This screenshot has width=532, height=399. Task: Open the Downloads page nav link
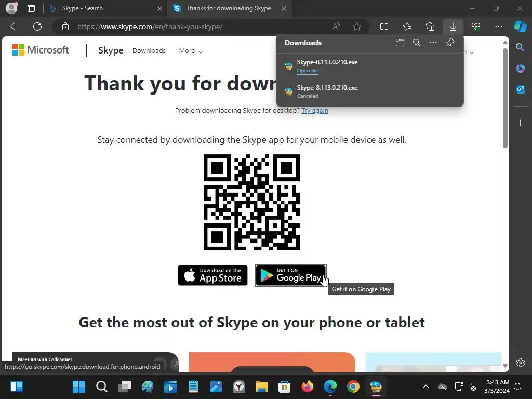pyautogui.click(x=149, y=51)
